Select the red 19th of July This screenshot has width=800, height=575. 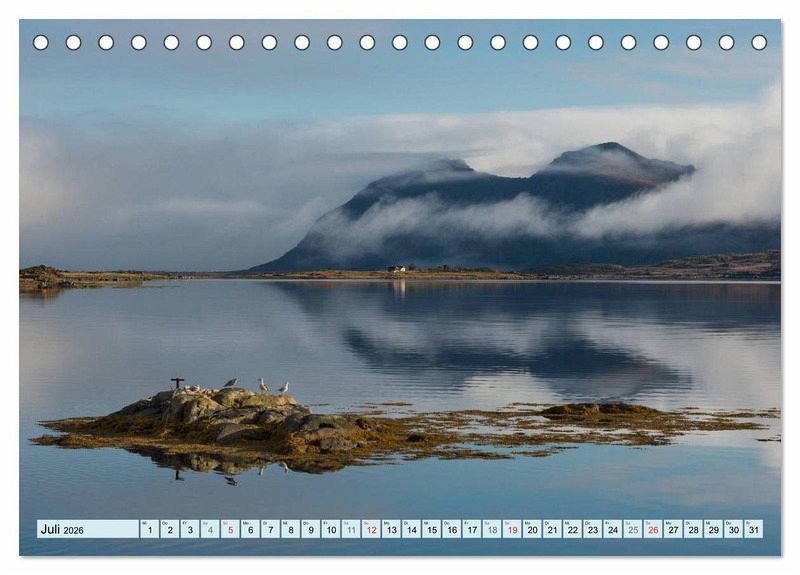click(x=512, y=529)
